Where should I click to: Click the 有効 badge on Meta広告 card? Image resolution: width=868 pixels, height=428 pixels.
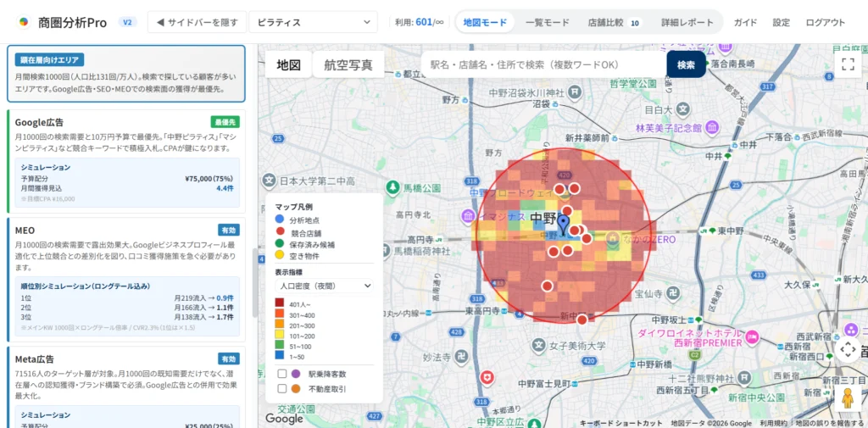coord(229,359)
